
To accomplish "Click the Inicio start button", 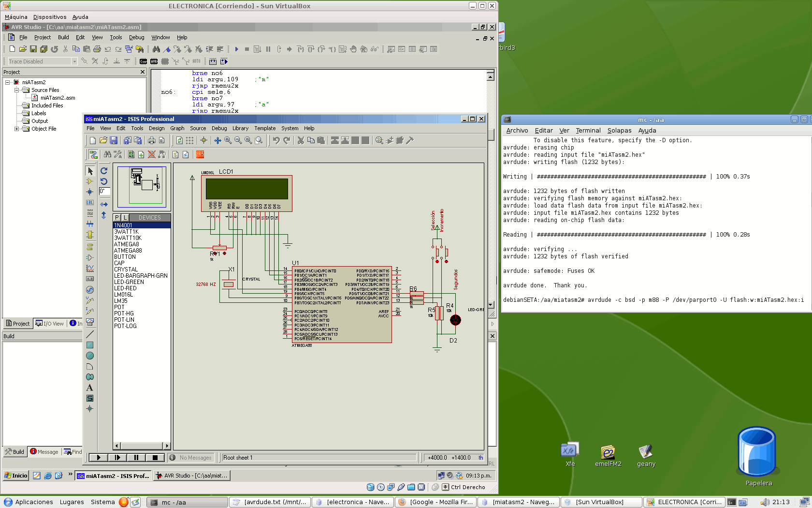I will (x=16, y=476).
